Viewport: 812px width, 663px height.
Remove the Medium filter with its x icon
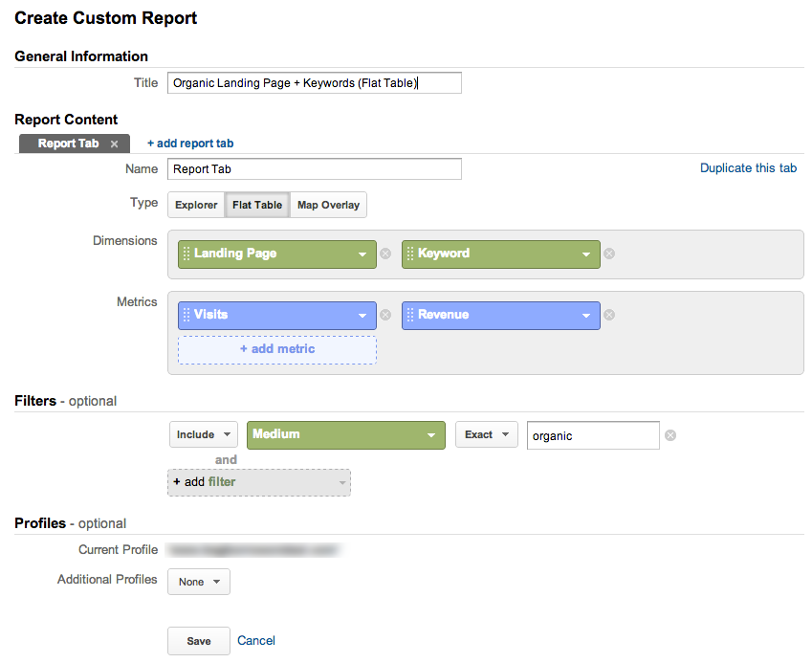tap(670, 435)
